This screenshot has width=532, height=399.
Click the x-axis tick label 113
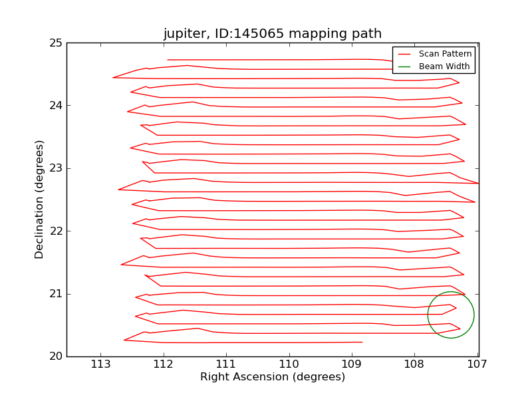[101, 364]
